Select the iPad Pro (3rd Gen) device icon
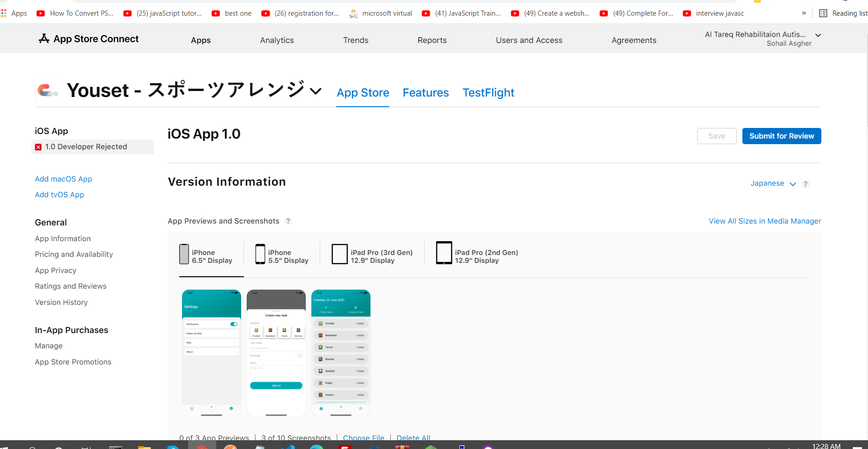This screenshot has height=449, width=868. 340,254
